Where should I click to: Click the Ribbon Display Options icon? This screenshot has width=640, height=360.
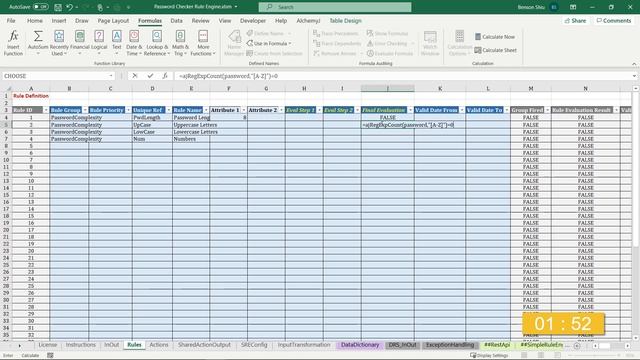pos(573,7)
